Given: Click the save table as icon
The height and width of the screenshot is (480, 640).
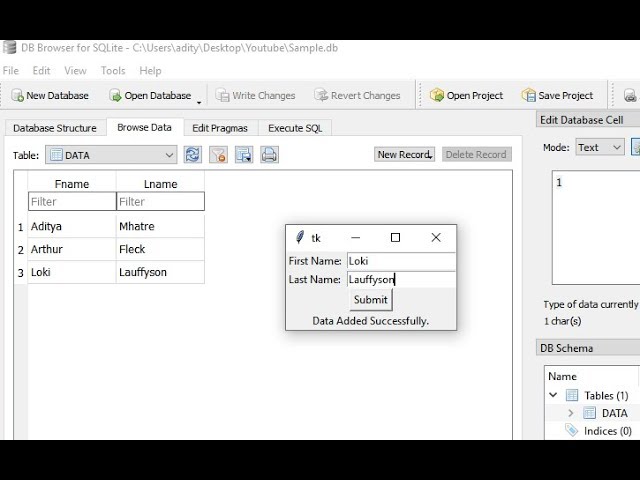Looking at the screenshot, I should coord(244,155).
